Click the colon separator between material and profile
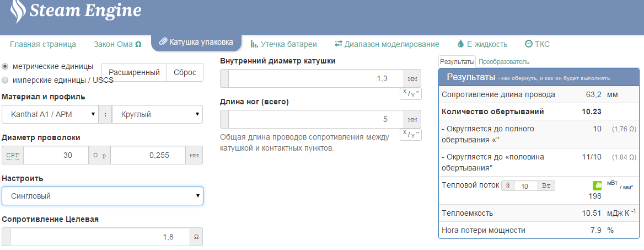The height and width of the screenshot is (250, 644). [105, 114]
